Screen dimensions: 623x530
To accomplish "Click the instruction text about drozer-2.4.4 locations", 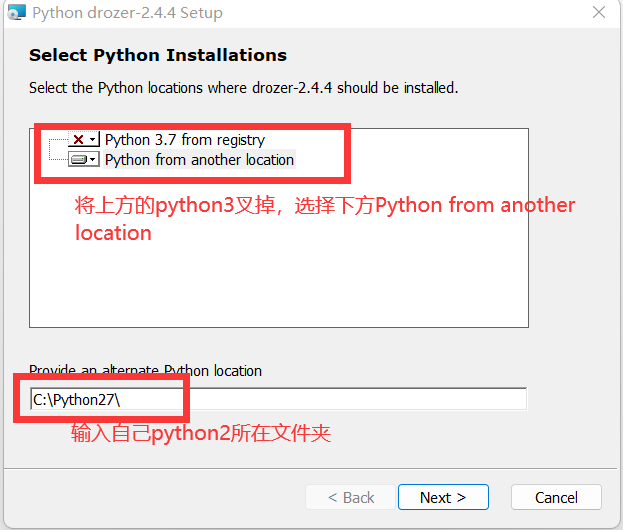I will 243,88.
